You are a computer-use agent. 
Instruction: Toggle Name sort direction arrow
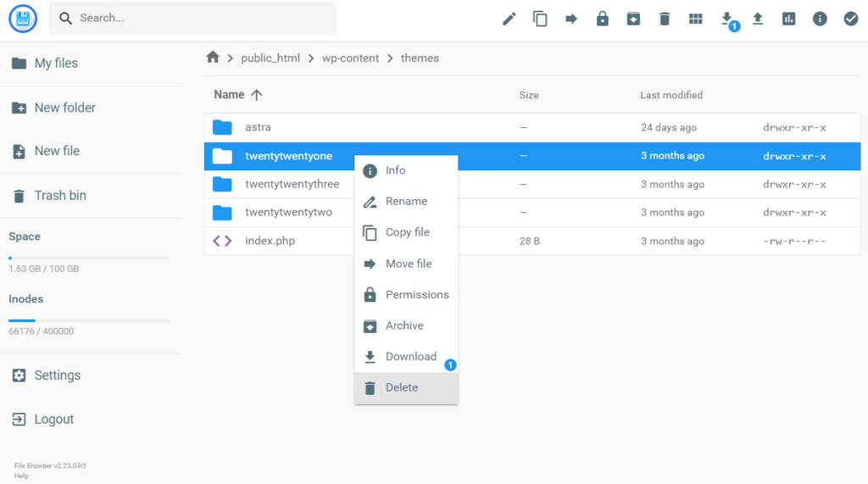click(x=256, y=95)
